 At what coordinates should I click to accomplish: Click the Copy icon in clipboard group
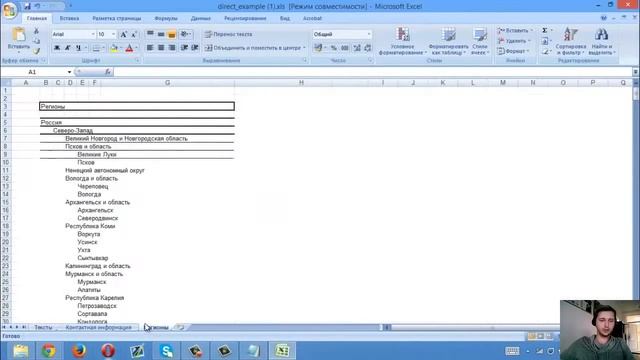36,41
